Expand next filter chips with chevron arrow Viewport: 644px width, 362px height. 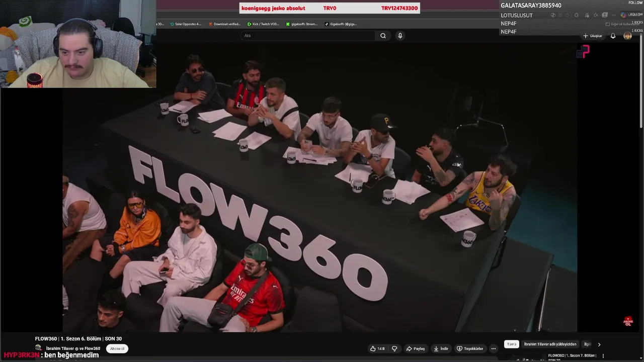click(x=599, y=344)
